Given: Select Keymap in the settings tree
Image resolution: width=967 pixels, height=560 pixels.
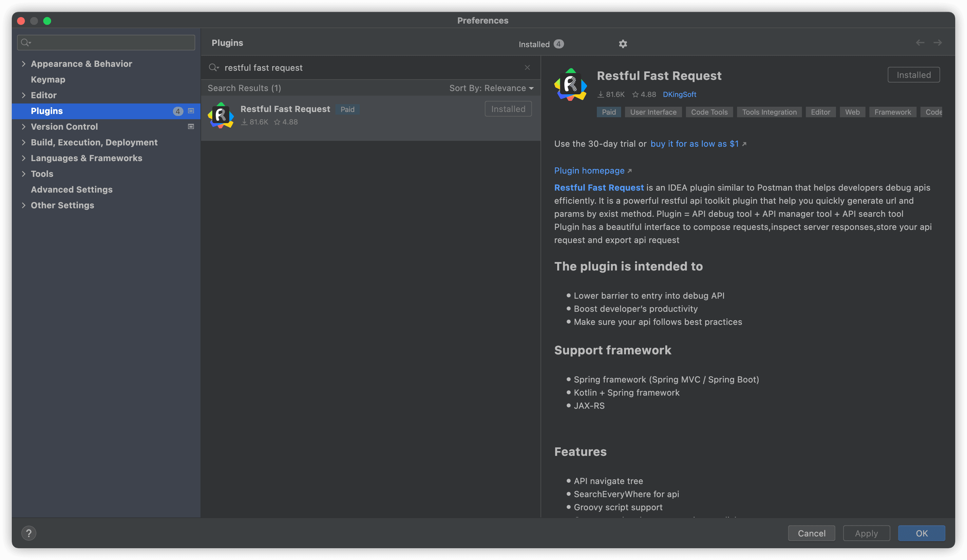Looking at the screenshot, I should pyautogui.click(x=48, y=79).
